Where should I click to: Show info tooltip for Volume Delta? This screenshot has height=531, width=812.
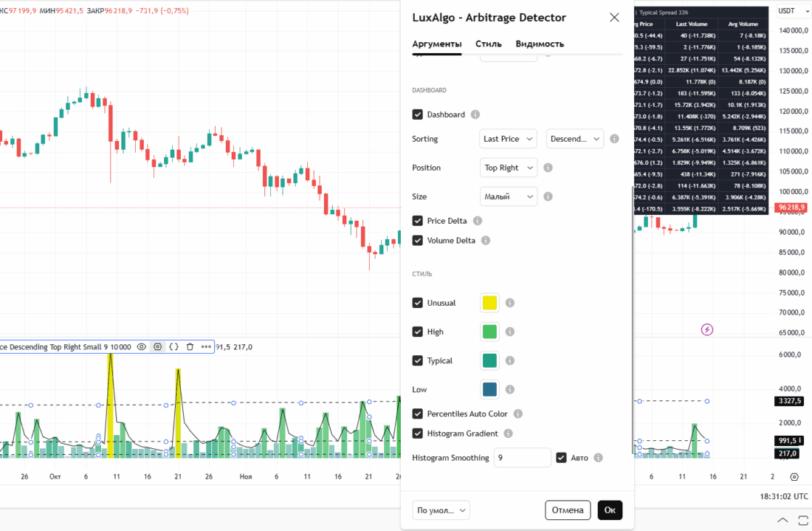[486, 240]
